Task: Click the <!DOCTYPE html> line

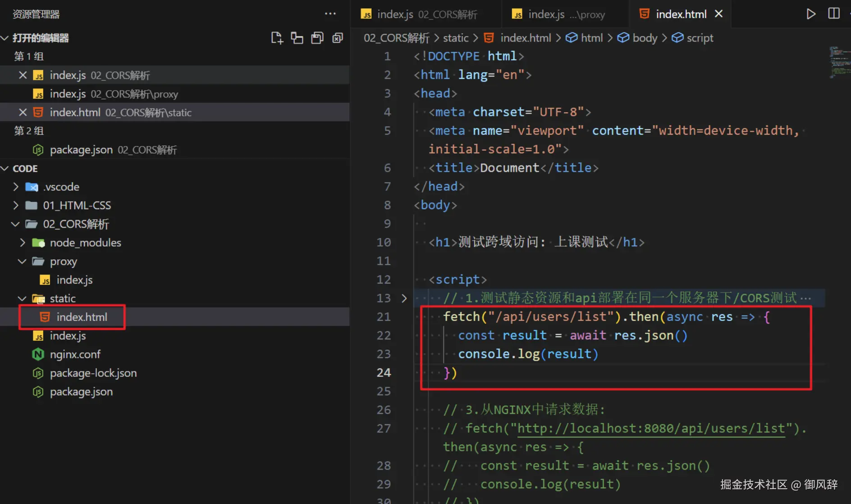Action: (x=469, y=56)
